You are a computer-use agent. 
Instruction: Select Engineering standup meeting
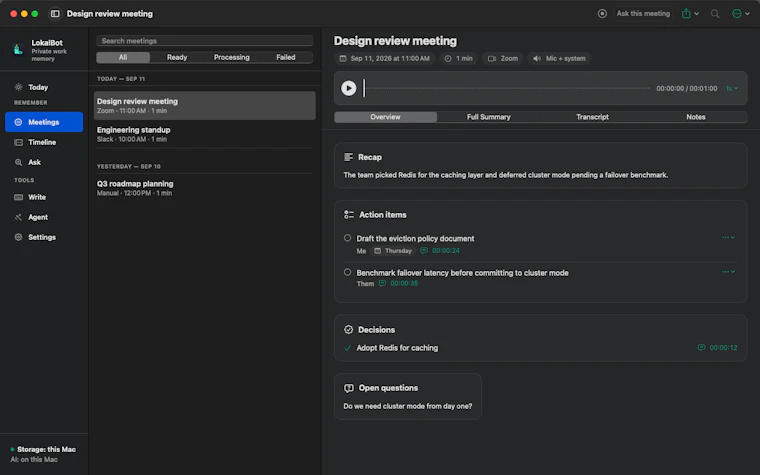click(x=205, y=134)
